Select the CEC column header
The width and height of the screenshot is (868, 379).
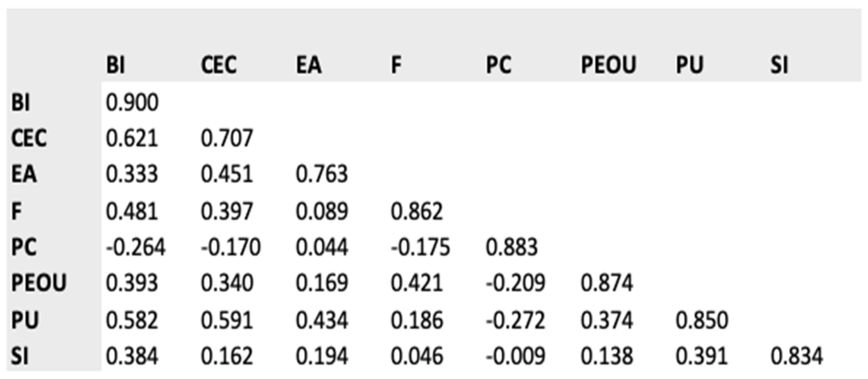(219, 65)
